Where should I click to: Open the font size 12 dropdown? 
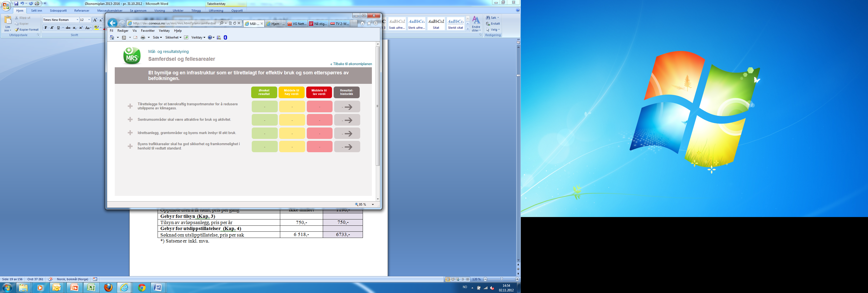tap(89, 20)
